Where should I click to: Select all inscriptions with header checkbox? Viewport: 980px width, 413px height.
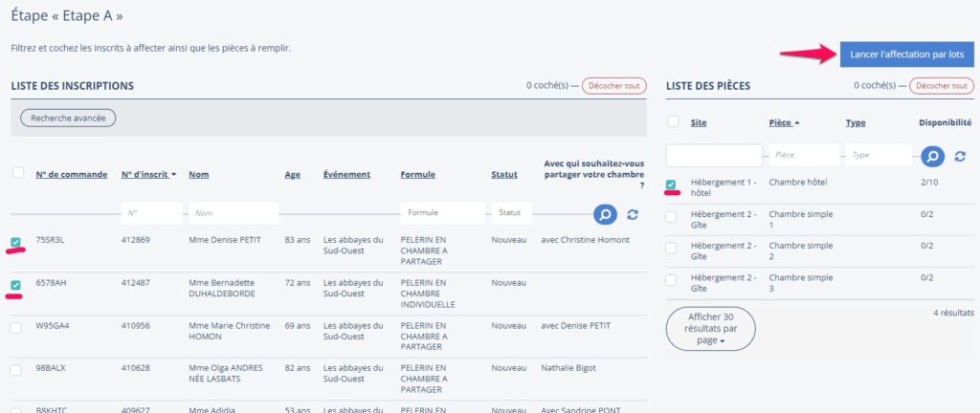pyautogui.click(x=17, y=173)
